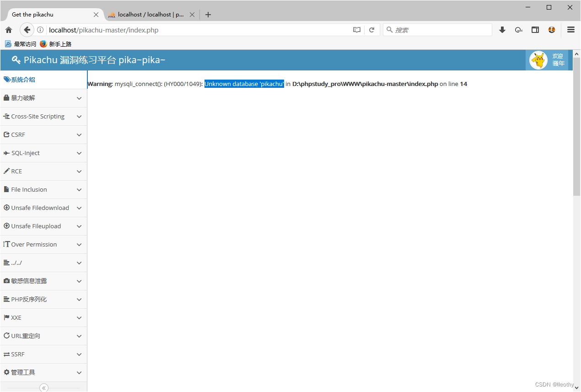Click the 敏感信息泄露 menu label
The width and height of the screenshot is (581, 392).
coord(29,281)
